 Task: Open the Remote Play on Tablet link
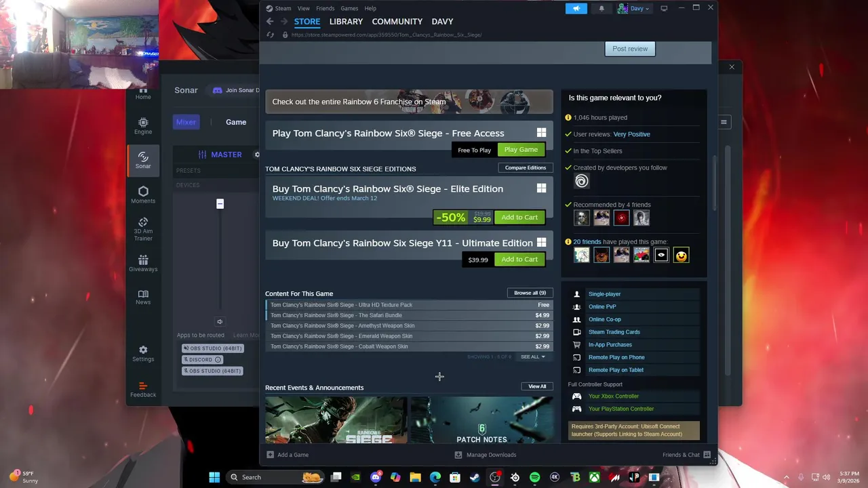tap(616, 370)
